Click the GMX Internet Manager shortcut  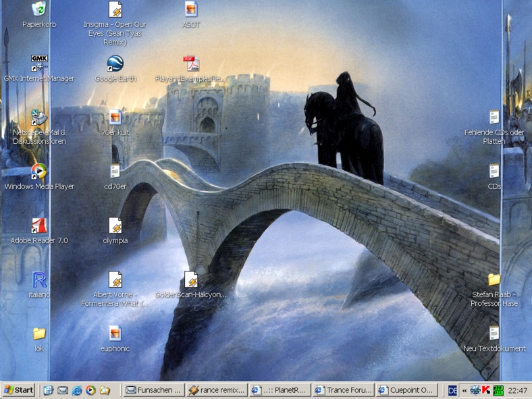coord(39,64)
